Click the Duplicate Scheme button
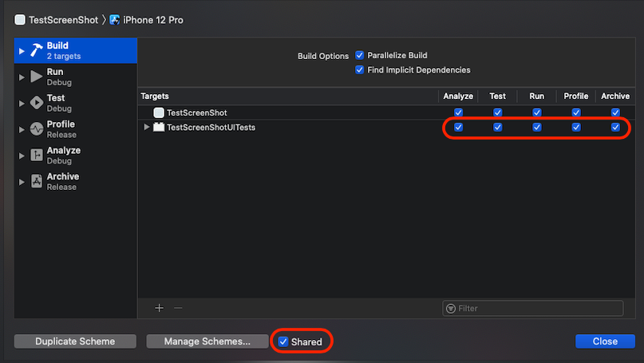 pos(75,341)
